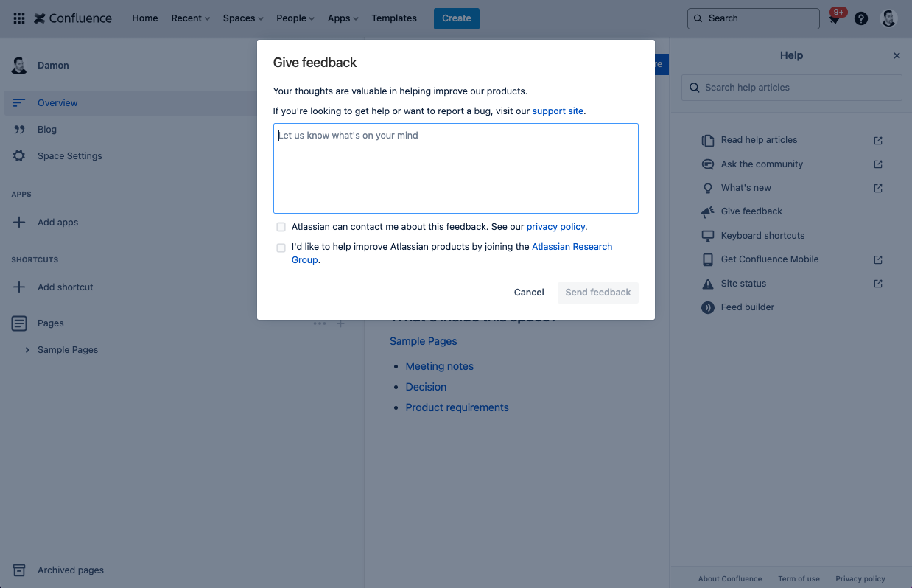The width and height of the screenshot is (912, 588).
Task: Check 'Atlassian can contact me' checkbox
Action: 281,227
